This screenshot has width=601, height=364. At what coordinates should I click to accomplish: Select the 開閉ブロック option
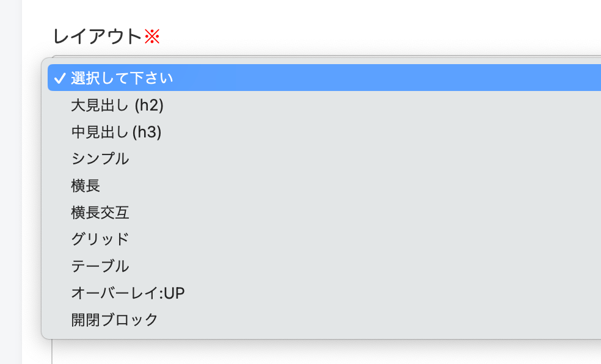(115, 319)
